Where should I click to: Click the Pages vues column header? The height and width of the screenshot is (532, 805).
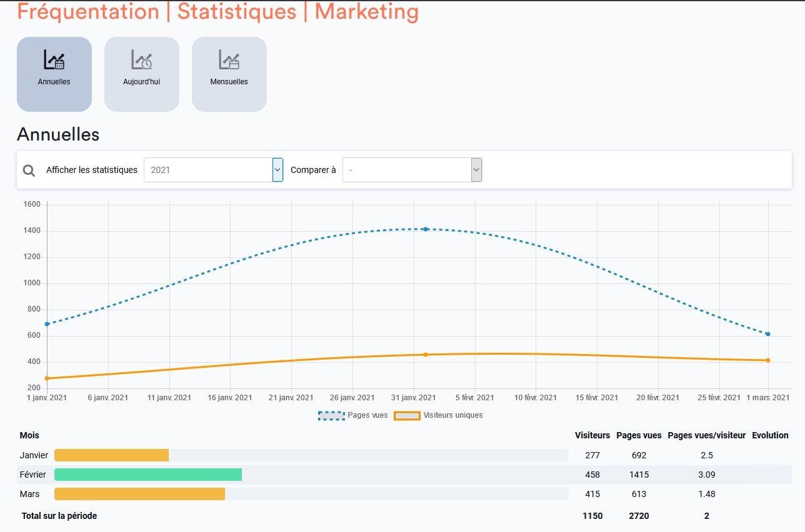click(639, 435)
